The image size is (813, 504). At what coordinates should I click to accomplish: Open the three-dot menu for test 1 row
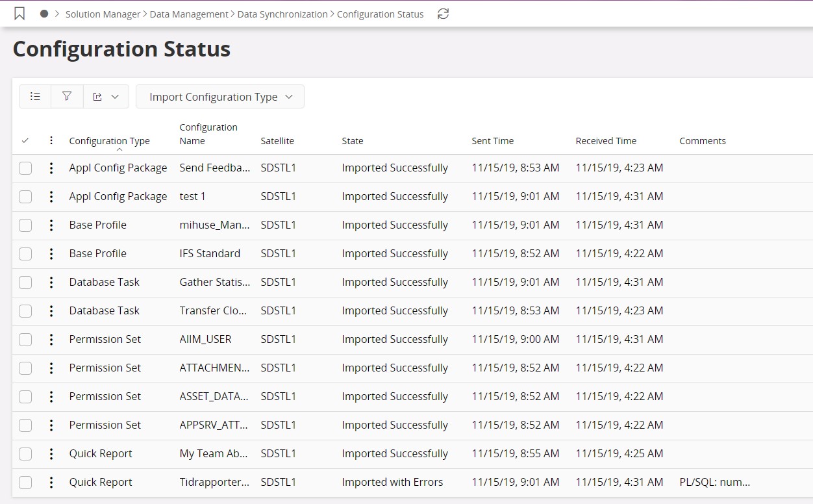[x=51, y=196]
